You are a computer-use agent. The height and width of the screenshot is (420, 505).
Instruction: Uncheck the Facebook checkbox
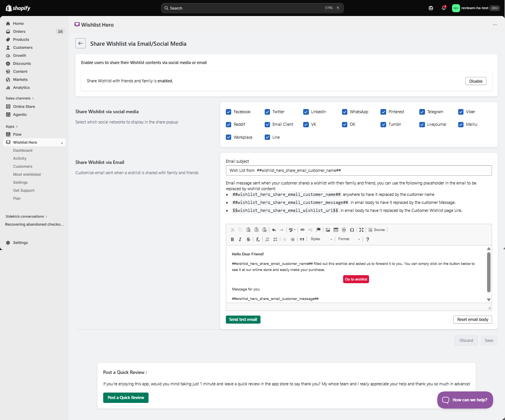click(x=229, y=112)
